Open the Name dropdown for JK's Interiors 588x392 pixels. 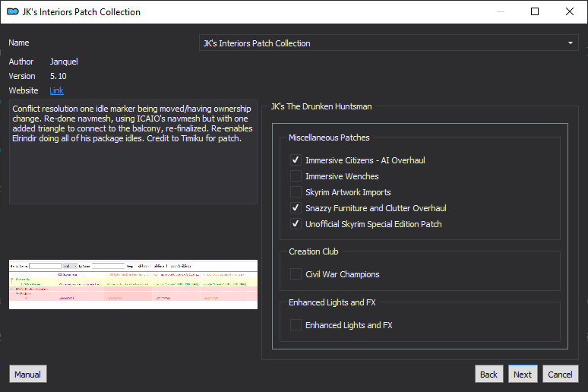(x=389, y=43)
